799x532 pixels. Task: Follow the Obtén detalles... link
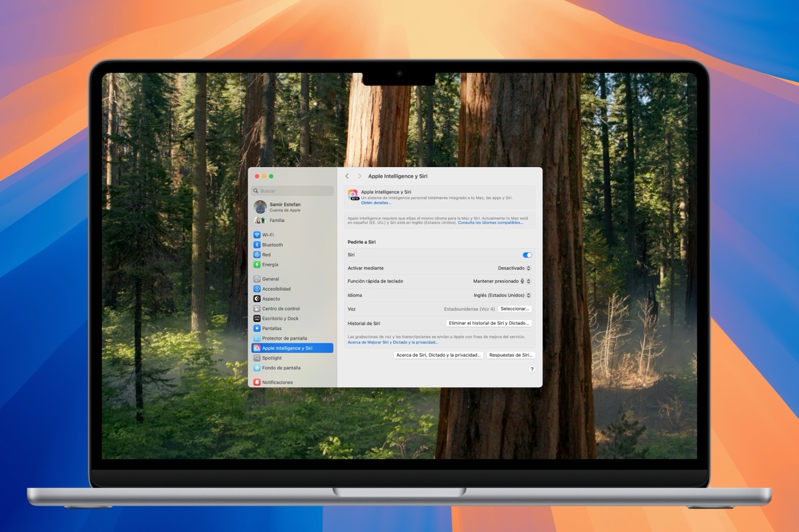click(376, 203)
